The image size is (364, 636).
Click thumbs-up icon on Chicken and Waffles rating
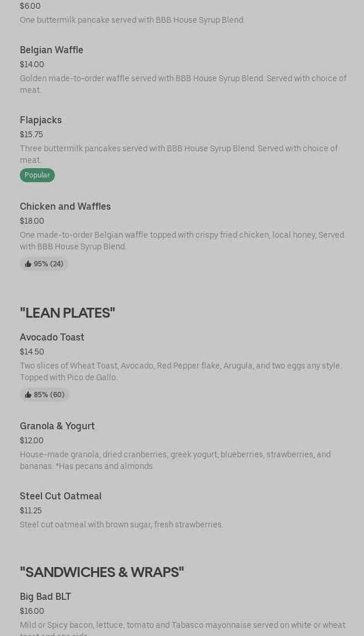[28, 264]
